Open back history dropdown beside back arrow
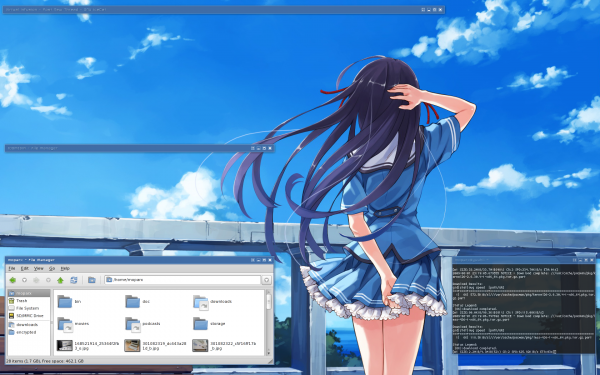The width and height of the screenshot is (600, 375). click(x=24, y=280)
